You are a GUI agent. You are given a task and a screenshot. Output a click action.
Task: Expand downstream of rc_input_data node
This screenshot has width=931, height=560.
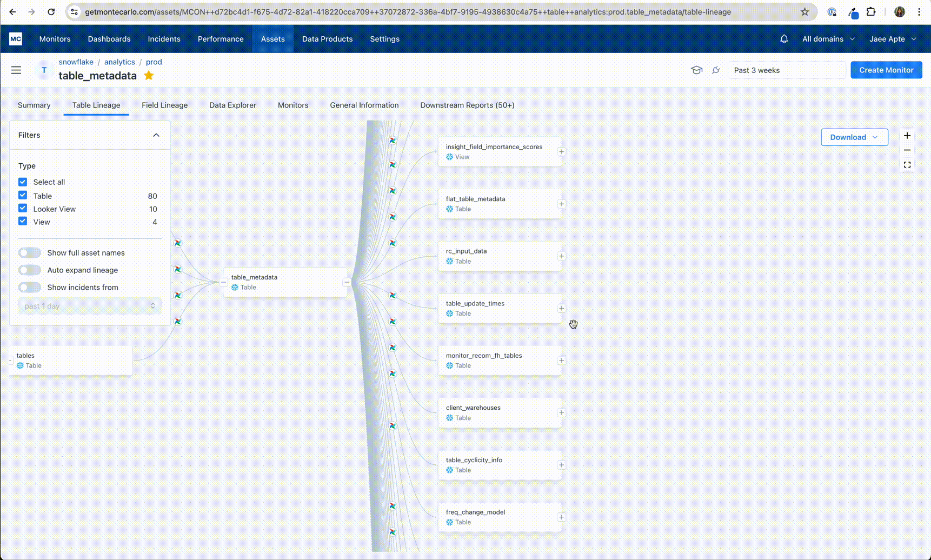coord(562,256)
